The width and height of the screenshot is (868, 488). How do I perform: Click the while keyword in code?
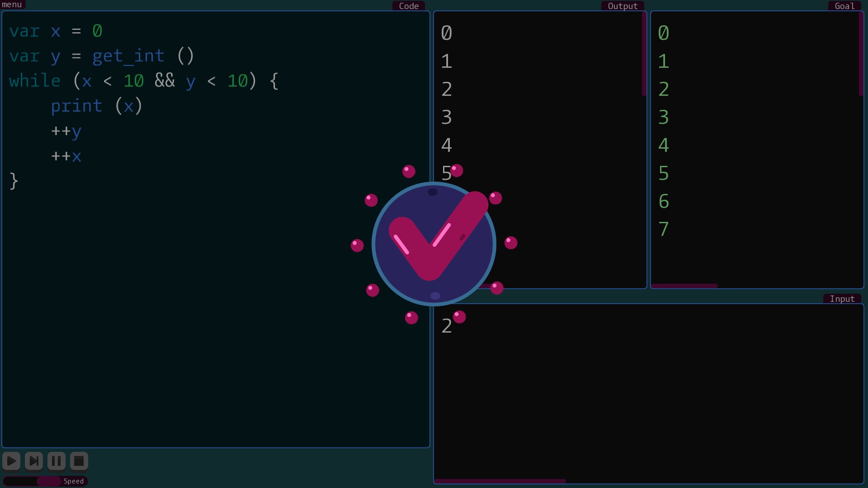click(35, 81)
